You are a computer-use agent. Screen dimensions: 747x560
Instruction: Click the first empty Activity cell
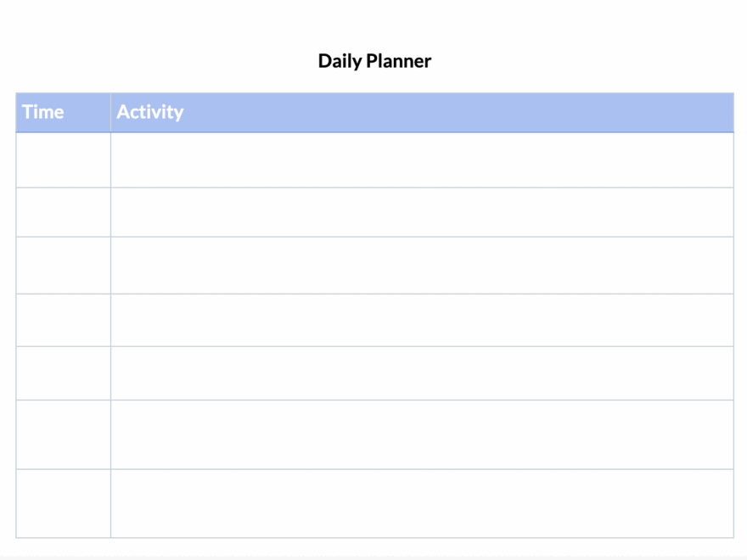click(422, 160)
